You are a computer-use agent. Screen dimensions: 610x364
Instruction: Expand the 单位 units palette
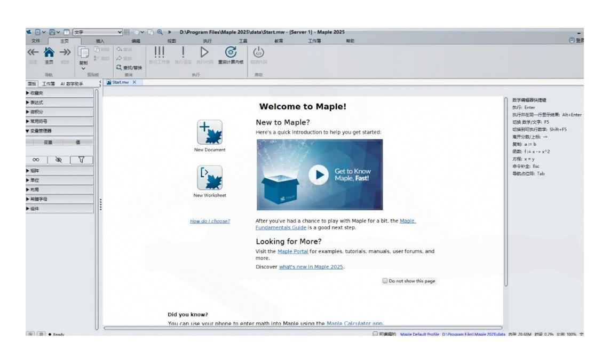click(x=60, y=180)
